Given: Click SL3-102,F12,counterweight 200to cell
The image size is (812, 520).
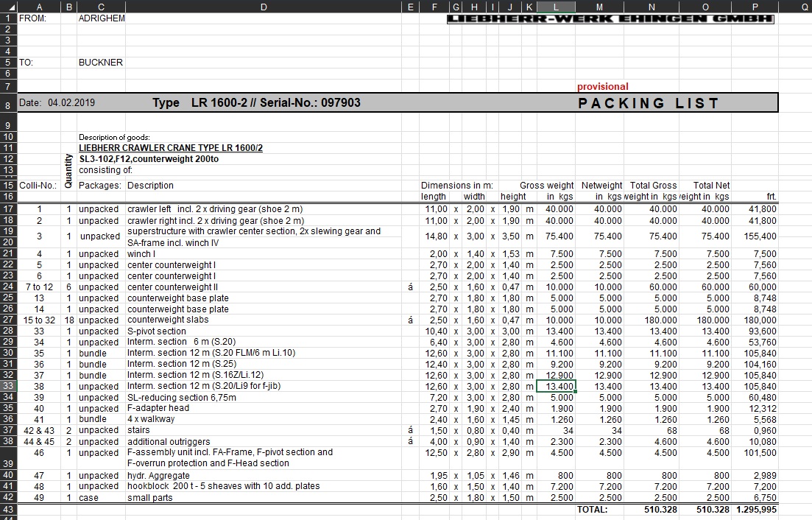Looking at the screenshot, I should point(149,159).
